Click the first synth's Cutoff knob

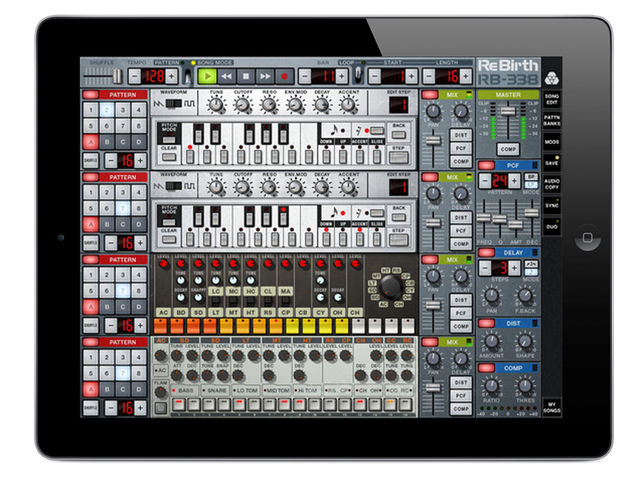click(x=242, y=104)
